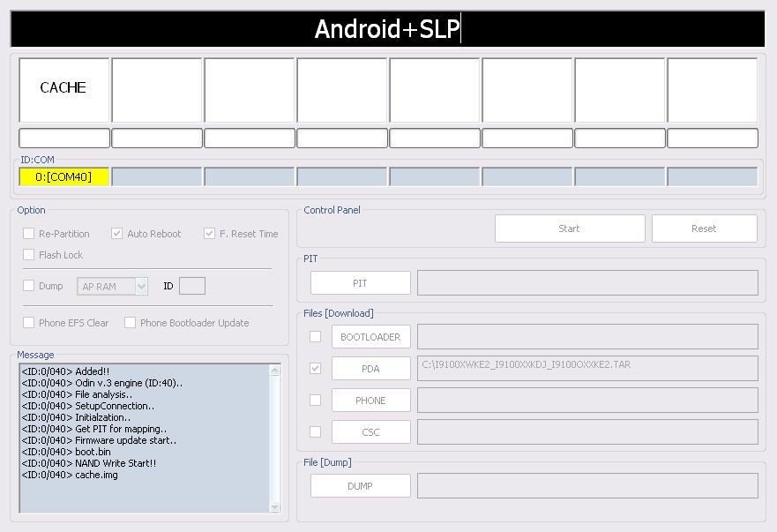This screenshot has height=532, width=777.
Task: Click the PHONE file button
Action: 370,401
